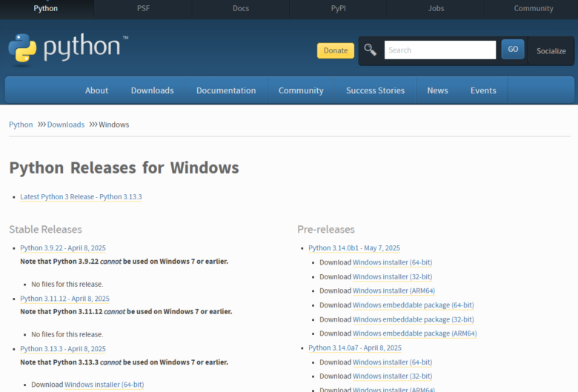Open the About navigation menu
This screenshot has height=392, width=578.
point(96,90)
